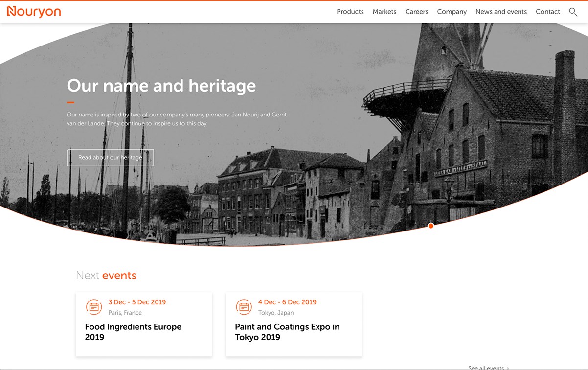588x370 pixels.
Task: Click the Tokyo, Japan location text
Action: pos(276,313)
